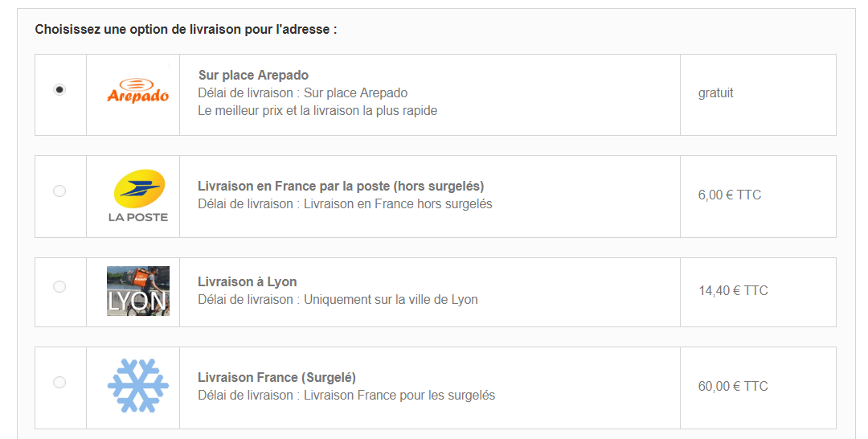
Task: Click the Arepado logo
Action: (137, 91)
